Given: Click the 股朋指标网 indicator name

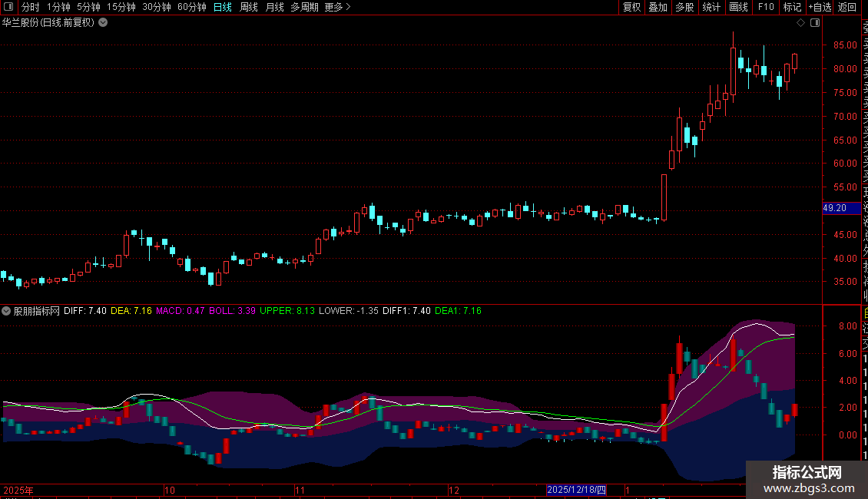Looking at the screenshot, I should click(37, 311).
